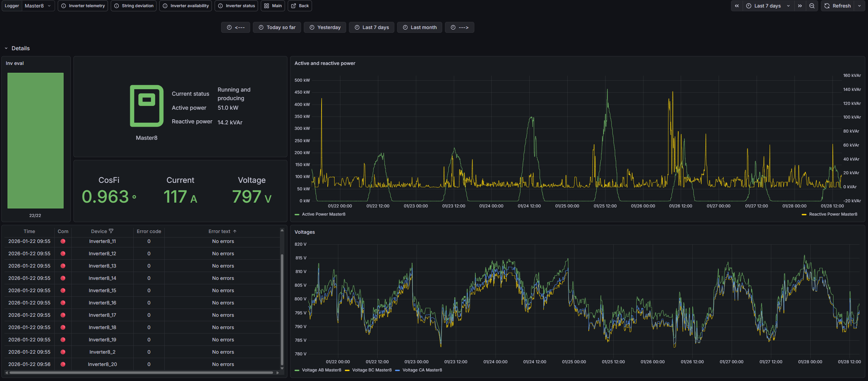Viewport: 868px width, 381px height.
Task: Click the Main dashboard grid icon
Action: pyautogui.click(x=267, y=6)
